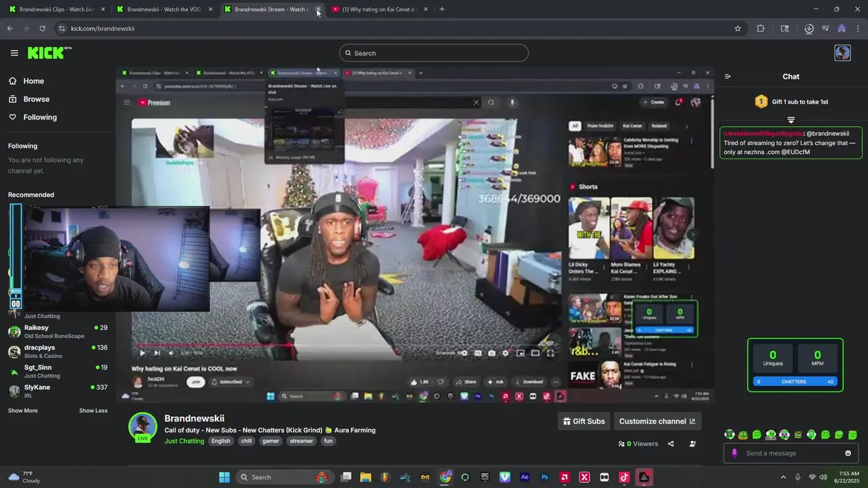Click Show Less in recommended list
The height and width of the screenshot is (488, 868).
93,411
